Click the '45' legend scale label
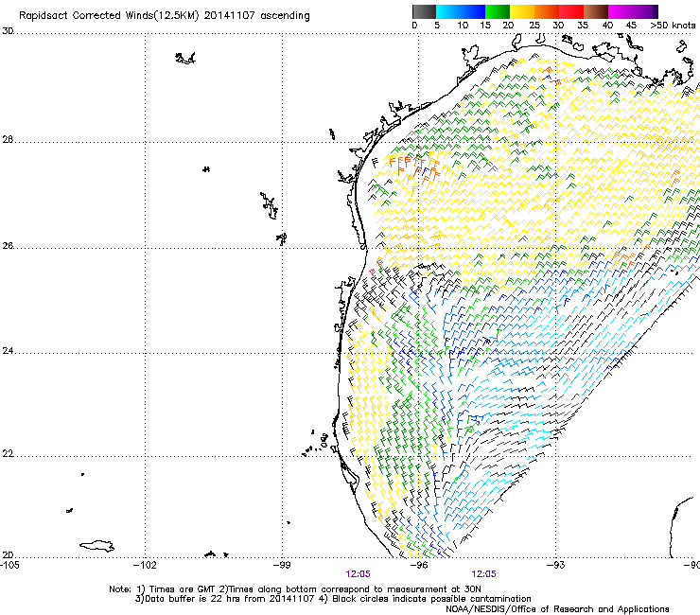700x615 pixels. click(631, 26)
